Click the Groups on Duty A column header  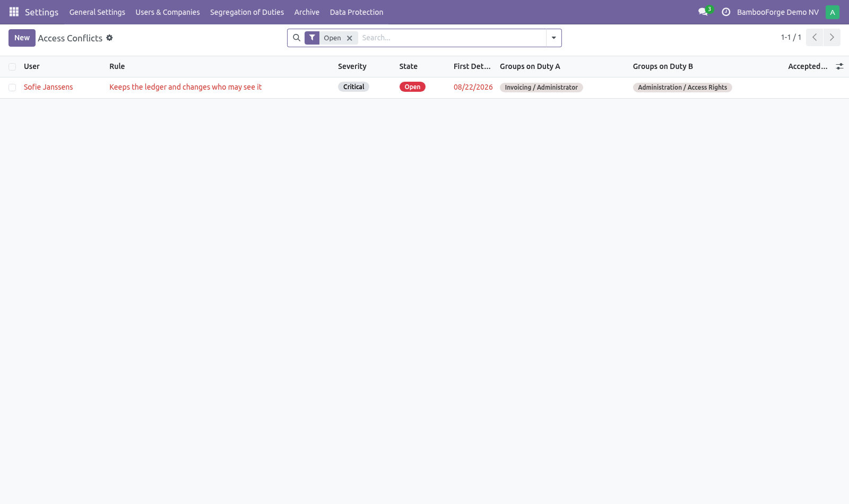point(530,66)
